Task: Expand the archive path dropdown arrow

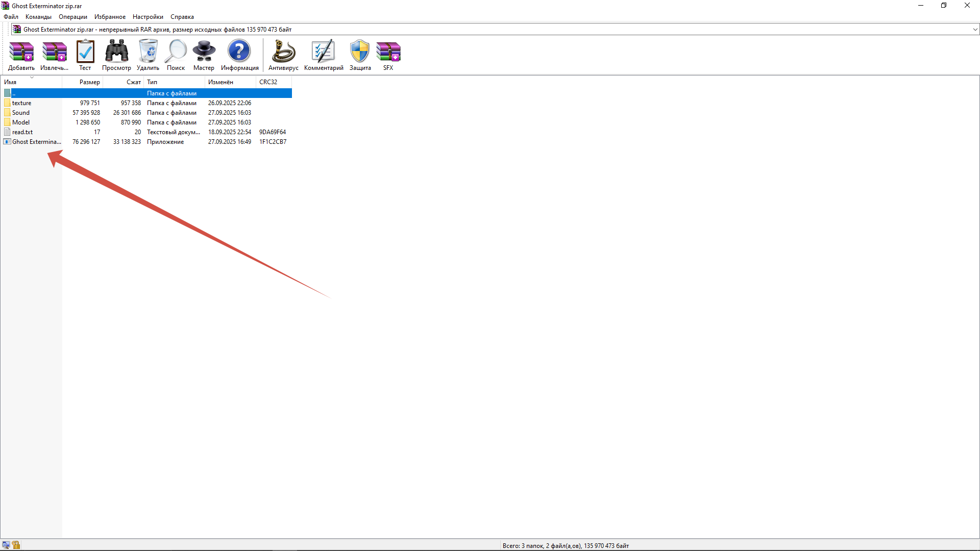Action: click(x=975, y=30)
